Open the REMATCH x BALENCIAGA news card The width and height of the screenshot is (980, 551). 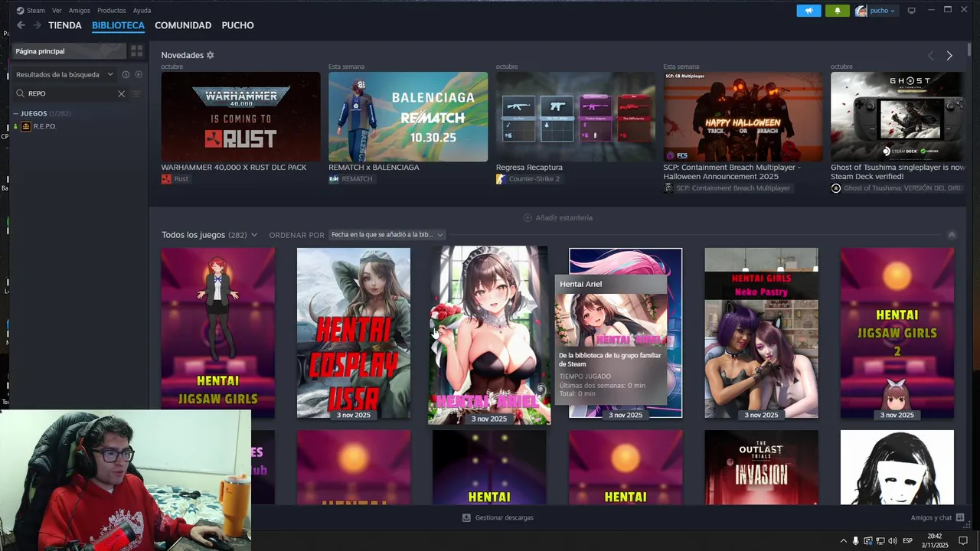tap(408, 116)
